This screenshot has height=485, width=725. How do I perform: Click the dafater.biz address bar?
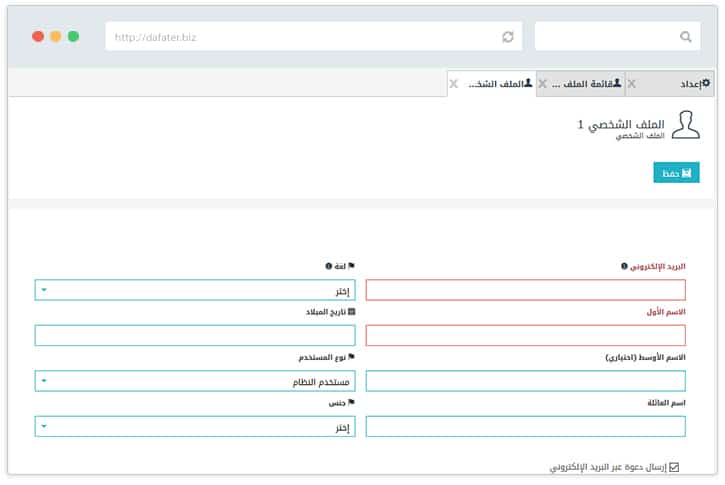click(300, 37)
